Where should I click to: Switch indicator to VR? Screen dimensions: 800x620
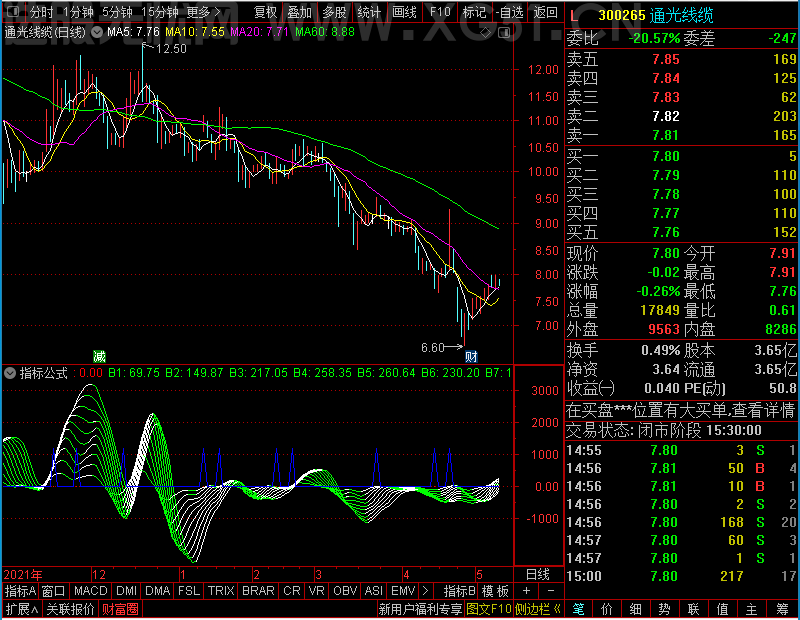pos(317,591)
